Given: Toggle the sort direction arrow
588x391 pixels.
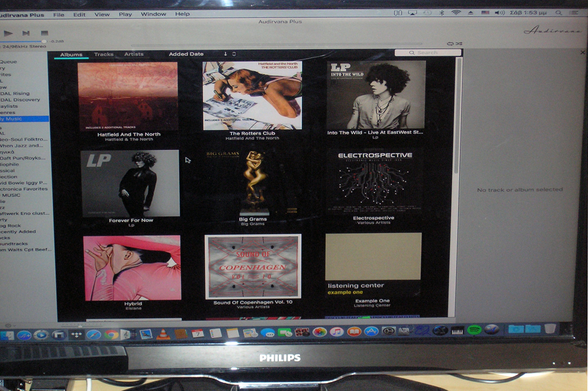Looking at the screenshot, I should click(x=225, y=54).
